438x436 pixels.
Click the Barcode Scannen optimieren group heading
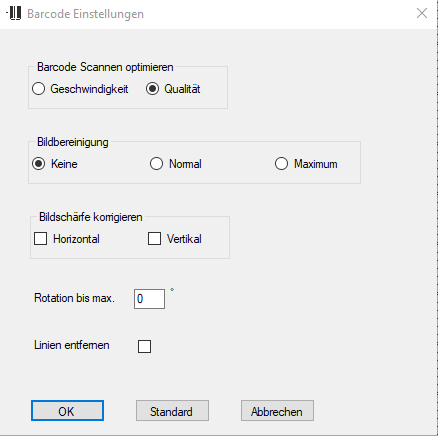(x=105, y=67)
